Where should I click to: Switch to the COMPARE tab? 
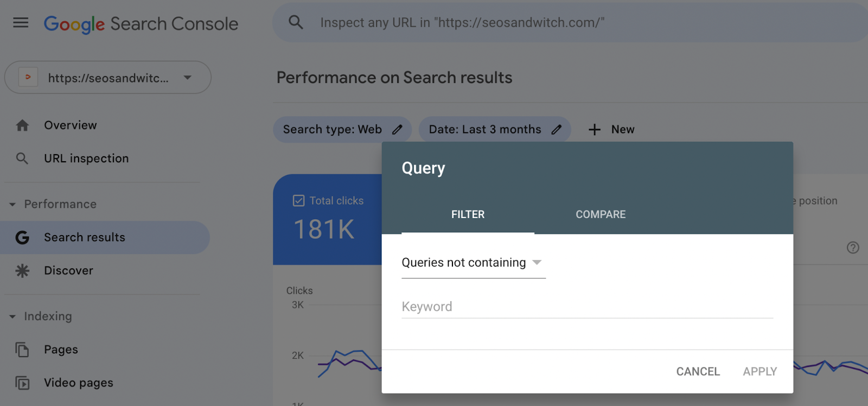[601, 214]
